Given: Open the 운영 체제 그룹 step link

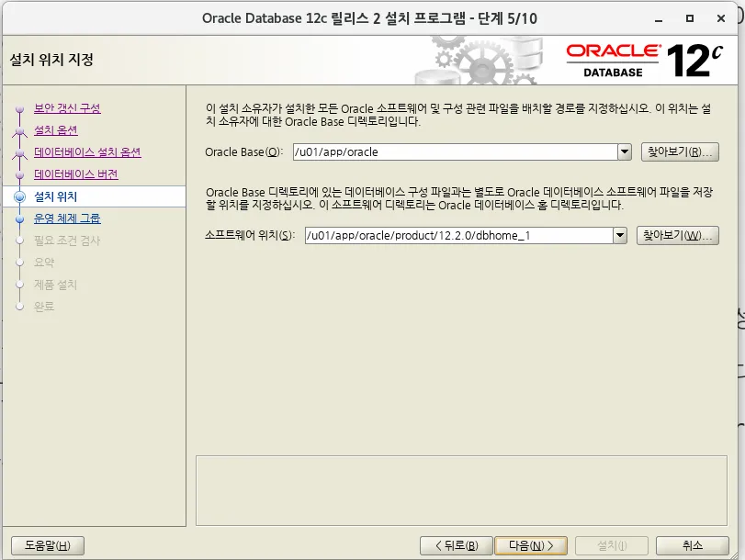Looking at the screenshot, I should (67, 218).
